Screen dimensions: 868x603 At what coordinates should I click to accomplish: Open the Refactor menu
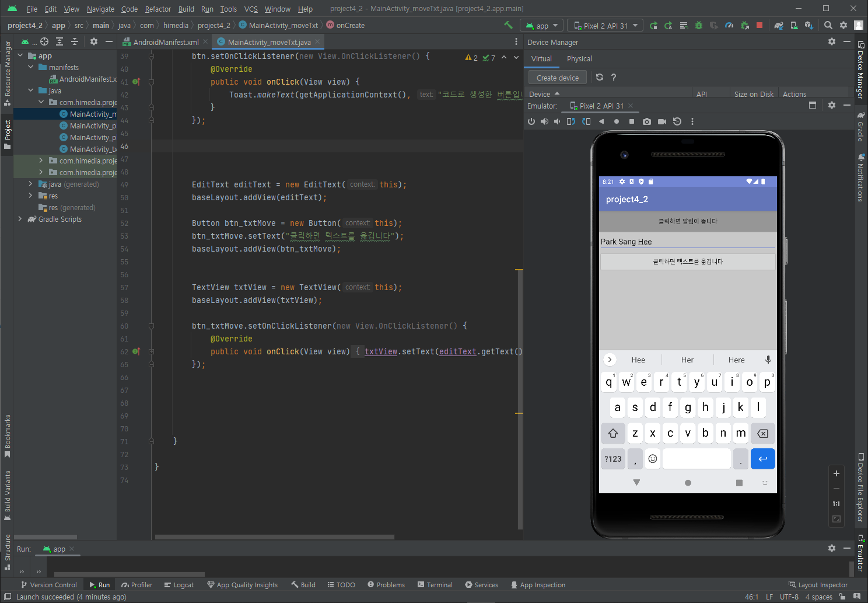[158, 9]
